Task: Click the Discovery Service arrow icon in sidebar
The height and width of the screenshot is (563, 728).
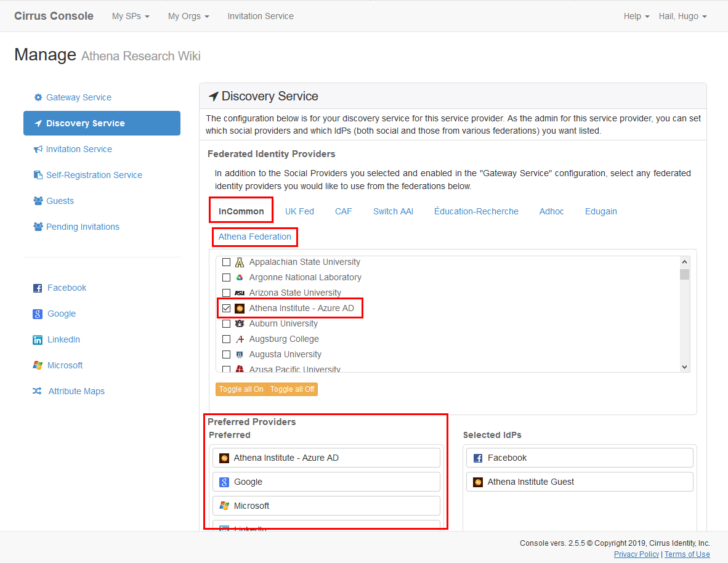Action: 38,124
